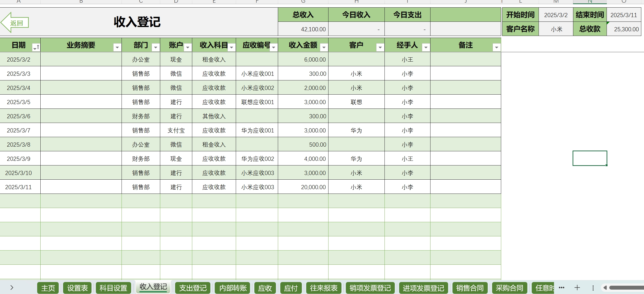Viewport: 644px width, 294px height.
Task: Switch to the 内部转账 sheet tab
Action: pyautogui.click(x=233, y=288)
